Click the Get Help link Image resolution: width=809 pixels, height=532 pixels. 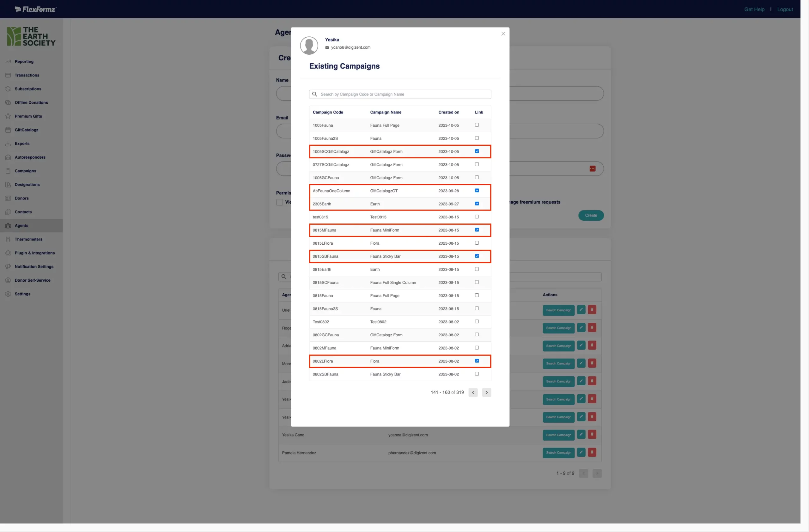click(754, 9)
